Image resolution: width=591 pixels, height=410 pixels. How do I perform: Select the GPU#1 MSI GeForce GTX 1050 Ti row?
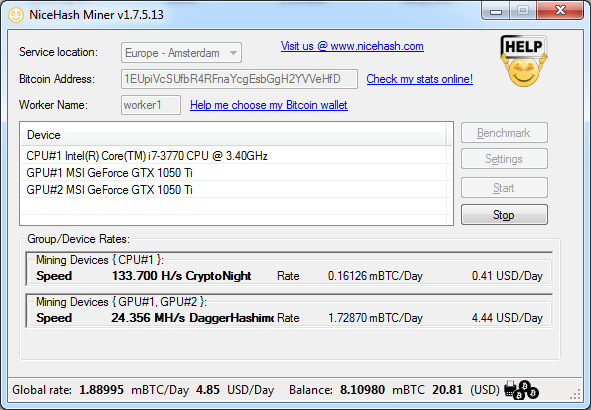point(236,173)
